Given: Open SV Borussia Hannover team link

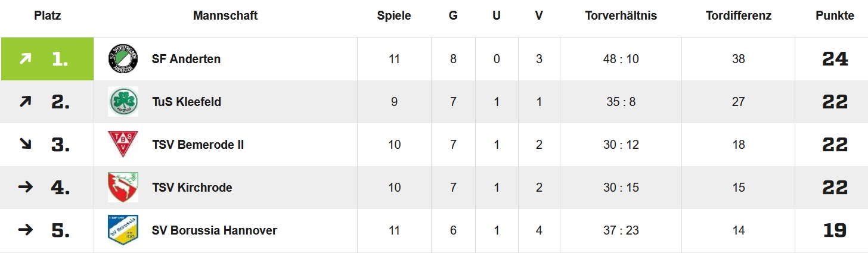Looking at the screenshot, I should point(214,230).
